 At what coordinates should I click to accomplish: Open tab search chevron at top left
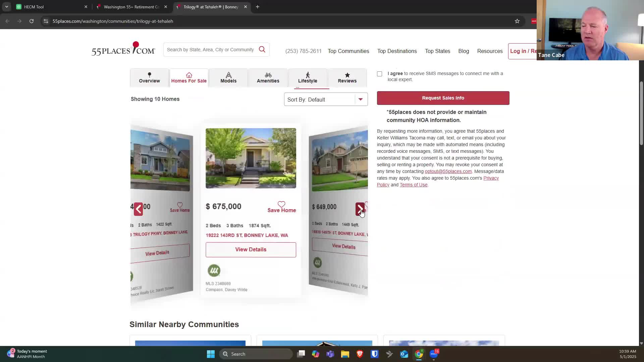click(6, 7)
